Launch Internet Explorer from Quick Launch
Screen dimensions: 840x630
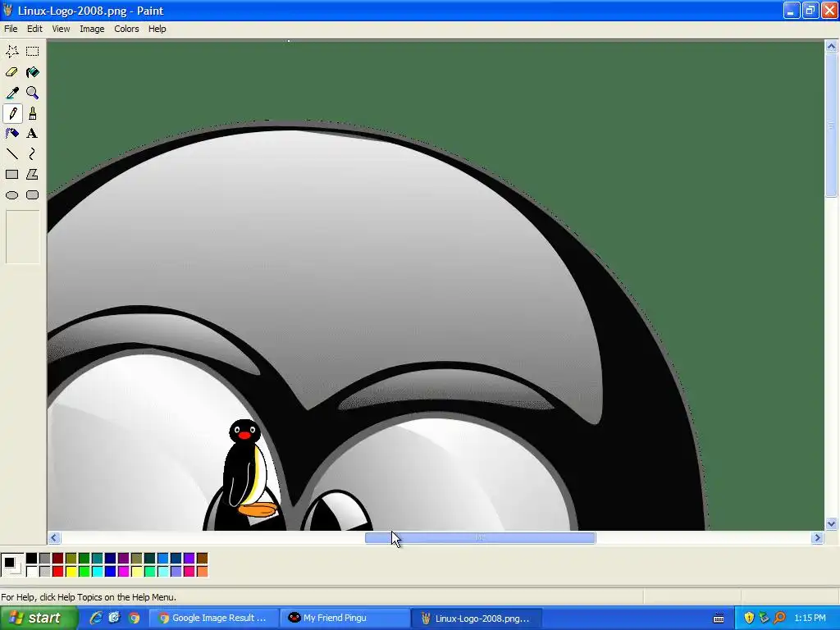[x=96, y=619]
